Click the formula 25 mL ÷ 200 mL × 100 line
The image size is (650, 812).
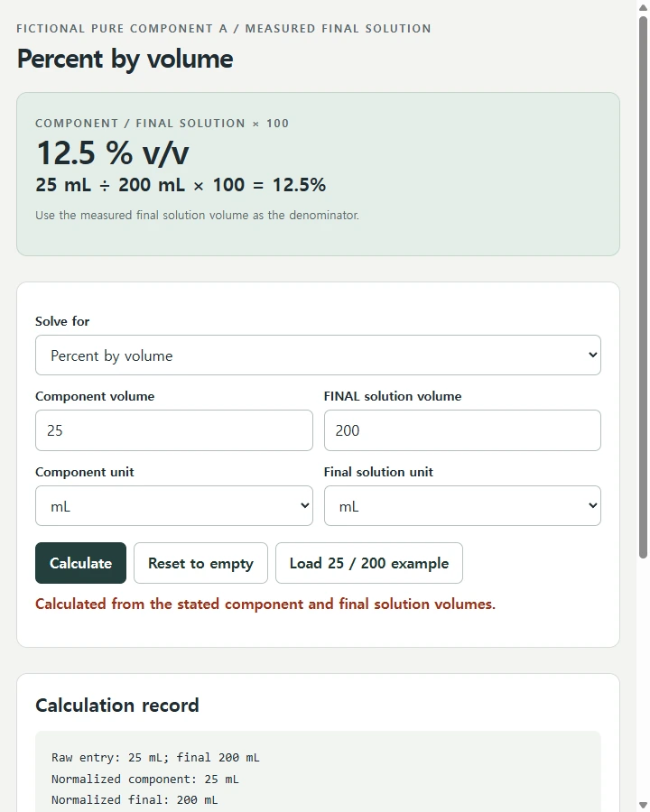(x=181, y=185)
